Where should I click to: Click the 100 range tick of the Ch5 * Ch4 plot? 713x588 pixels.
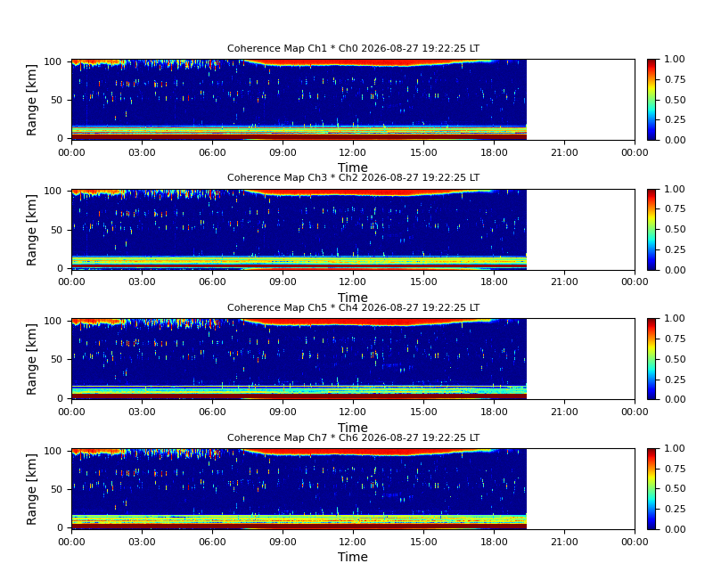pyautogui.click(x=53, y=321)
